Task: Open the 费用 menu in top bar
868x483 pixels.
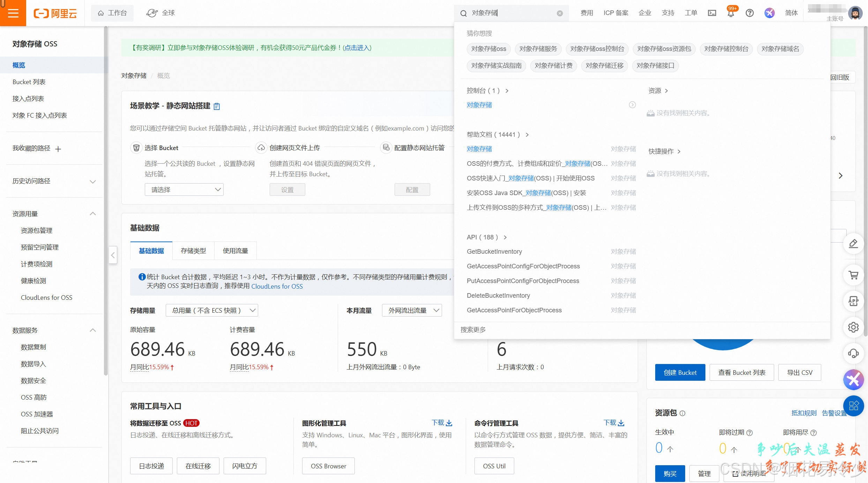Action: tap(587, 13)
